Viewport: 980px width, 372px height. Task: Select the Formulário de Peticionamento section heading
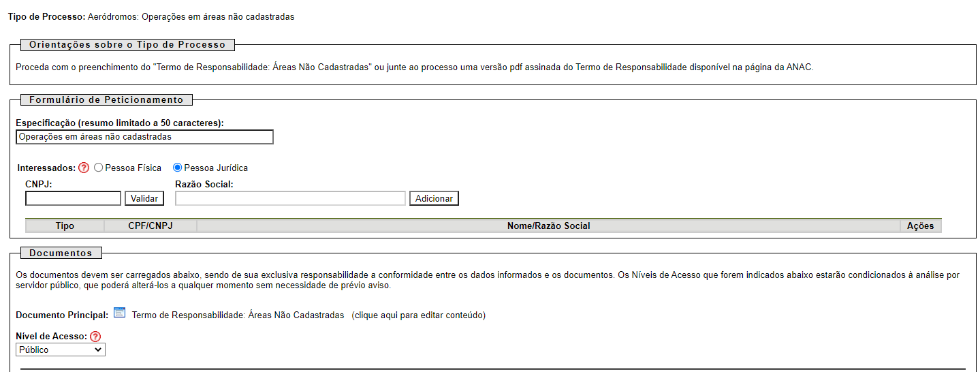click(x=106, y=99)
